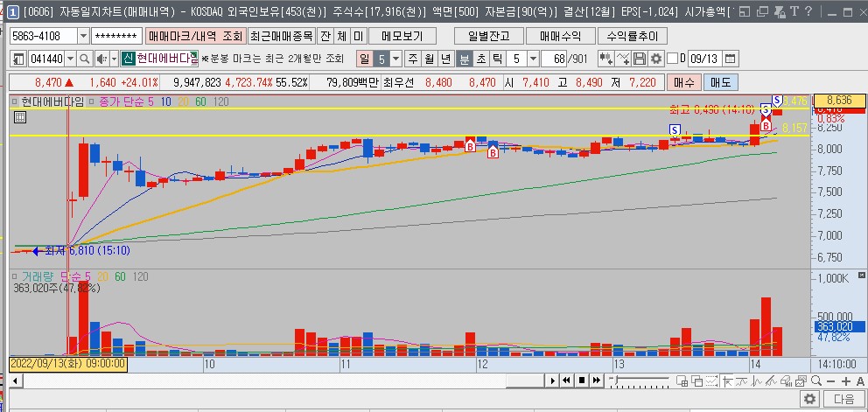Select the 초 (second) period toggle
Screen dimensions: 868x412
[x=481, y=59]
